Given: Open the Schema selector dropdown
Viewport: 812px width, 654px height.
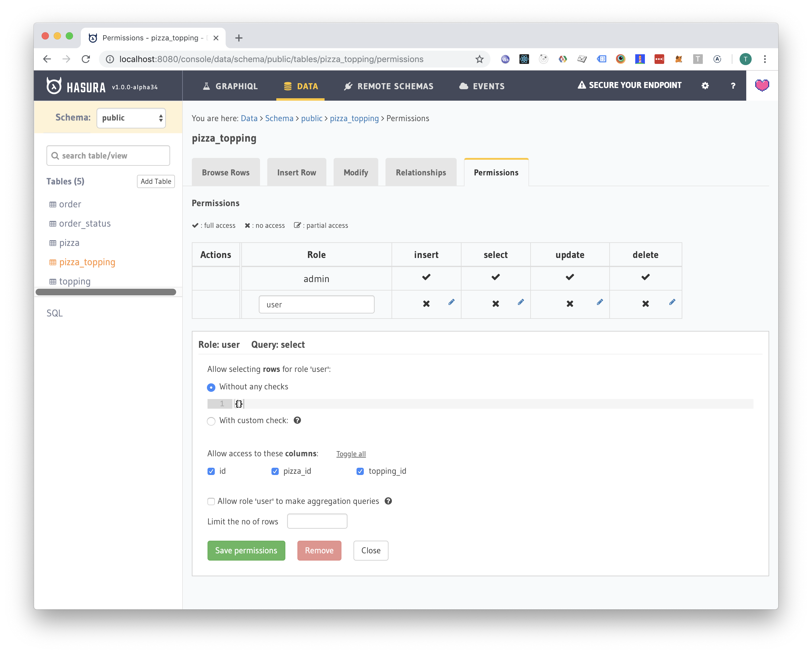Looking at the screenshot, I should (x=131, y=118).
